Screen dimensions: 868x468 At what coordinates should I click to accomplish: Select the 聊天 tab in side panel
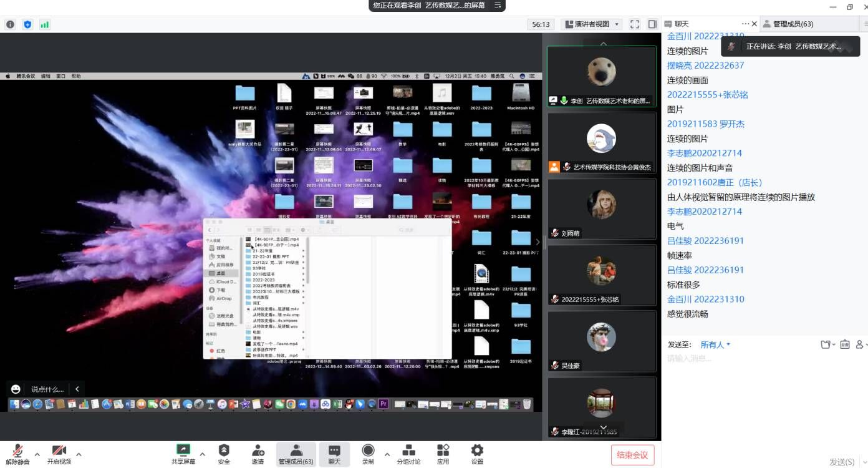[x=682, y=24]
